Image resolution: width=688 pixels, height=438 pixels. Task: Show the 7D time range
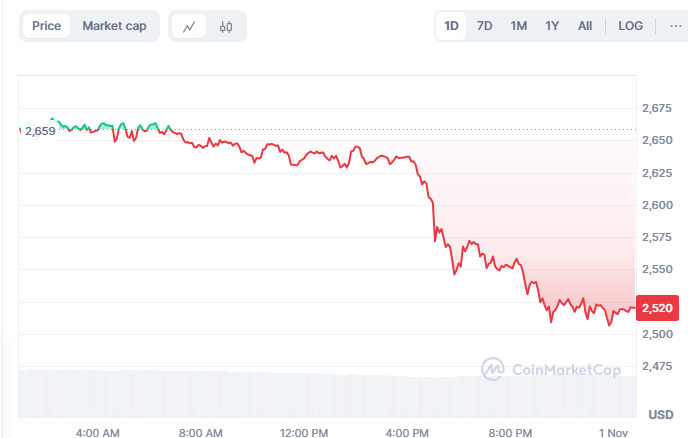coord(485,26)
